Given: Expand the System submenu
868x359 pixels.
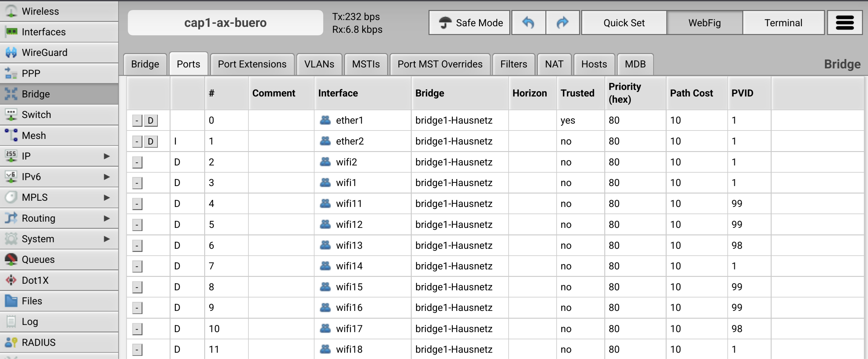Looking at the screenshot, I should (59, 239).
